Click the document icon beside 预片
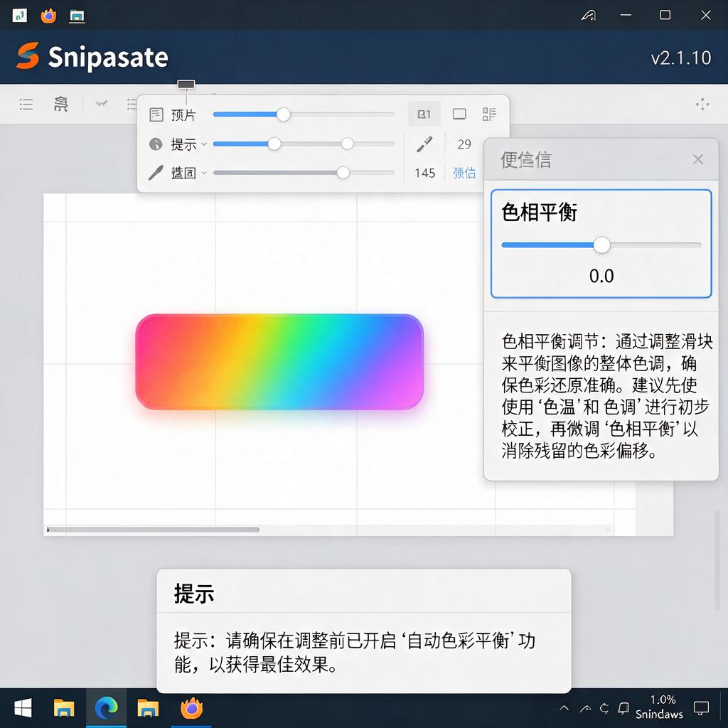Viewport: 728px width, 728px height. point(156,114)
